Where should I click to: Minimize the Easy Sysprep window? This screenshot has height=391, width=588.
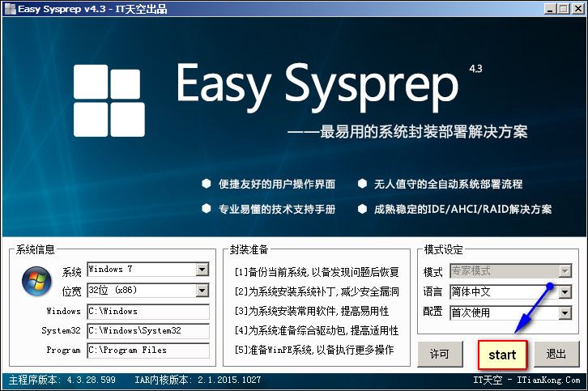pos(550,9)
